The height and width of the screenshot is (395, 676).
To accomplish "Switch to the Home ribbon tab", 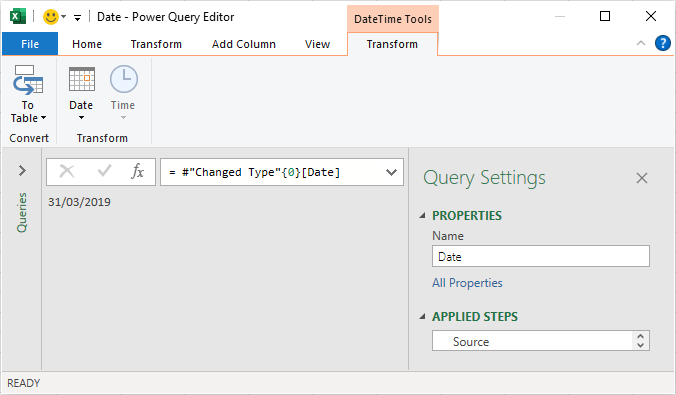I will pyautogui.click(x=87, y=44).
